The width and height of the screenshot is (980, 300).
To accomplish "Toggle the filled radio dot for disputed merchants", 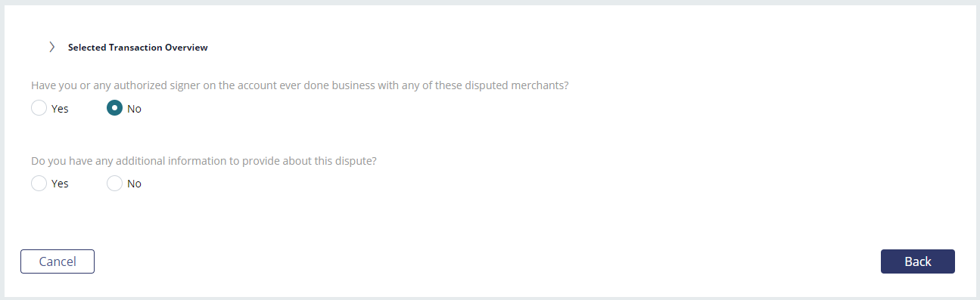I will [x=114, y=108].
